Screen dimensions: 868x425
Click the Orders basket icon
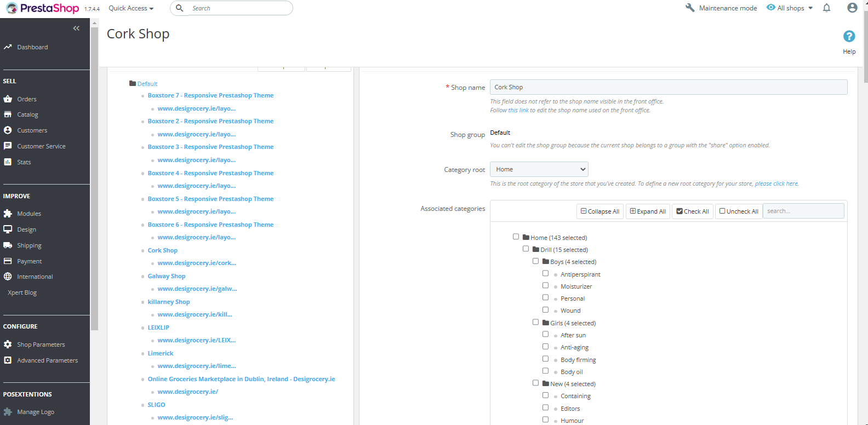pyautogui.click(x=8, y=99)
